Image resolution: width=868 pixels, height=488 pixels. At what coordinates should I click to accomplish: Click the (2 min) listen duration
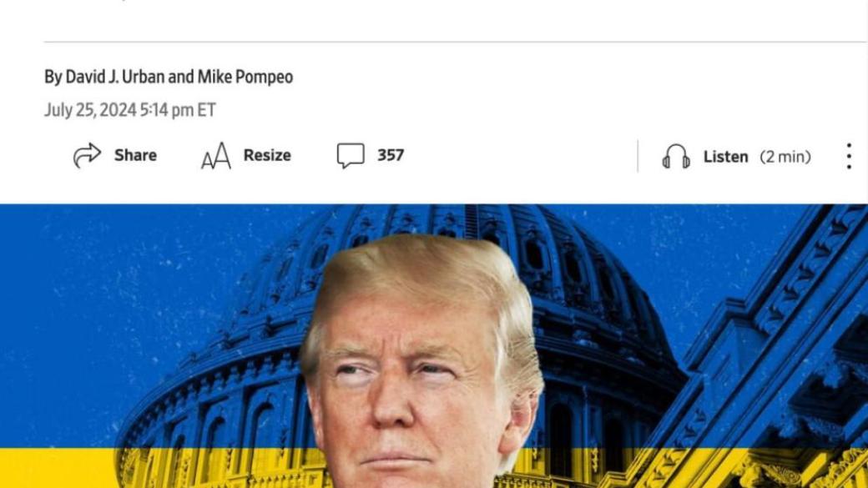pos(785,157)
